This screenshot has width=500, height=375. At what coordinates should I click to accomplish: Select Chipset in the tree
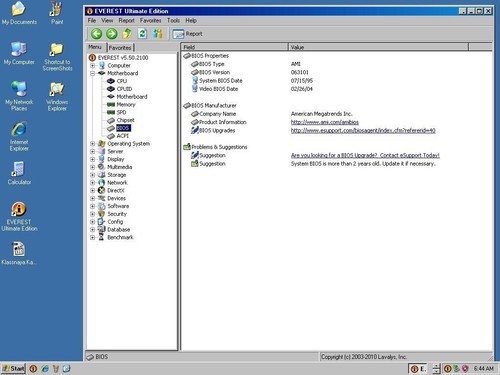coord(125,120)
